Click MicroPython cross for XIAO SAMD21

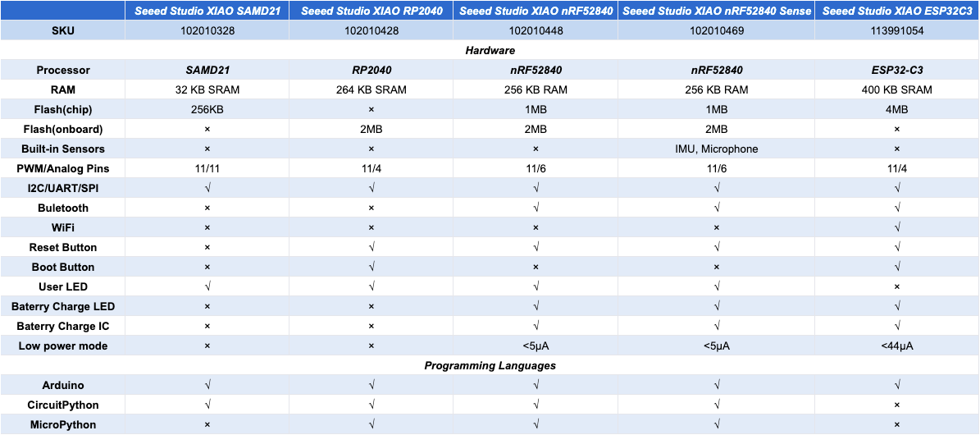point(206,425)
